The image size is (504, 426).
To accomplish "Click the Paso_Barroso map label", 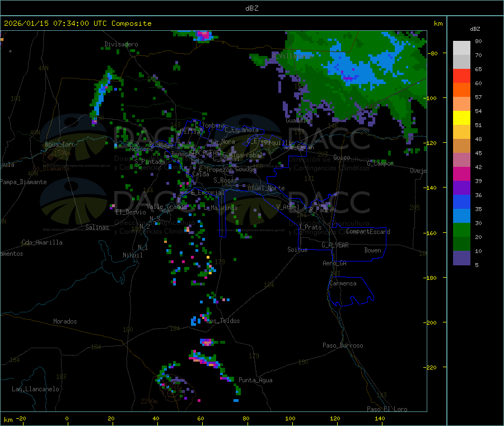I will click(343, 345).
